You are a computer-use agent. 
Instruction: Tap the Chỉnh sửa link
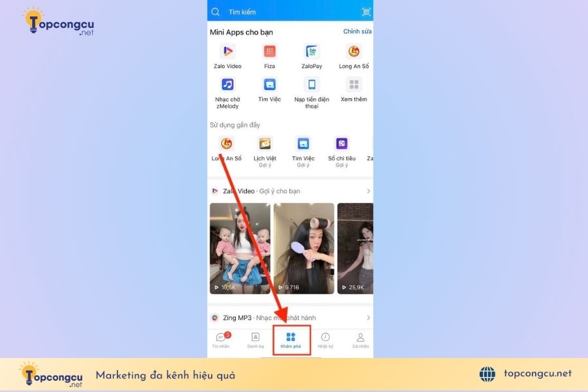point(357,31)
